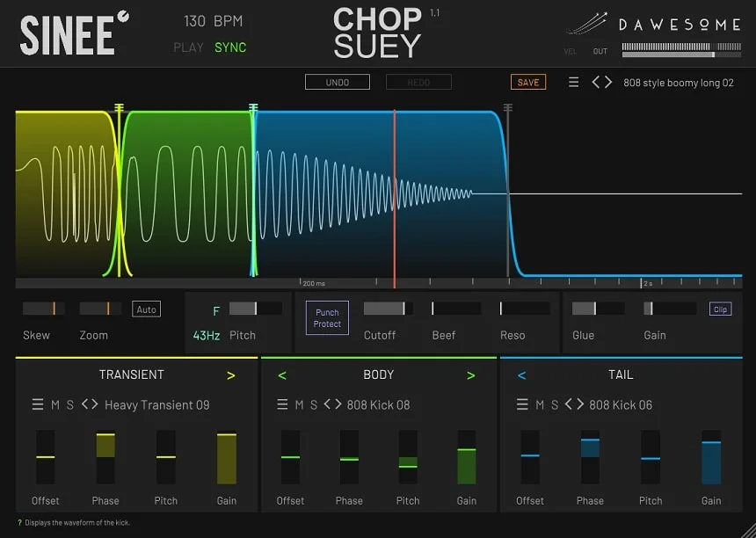Adjust the Body Gain fader

coord(467,457)
